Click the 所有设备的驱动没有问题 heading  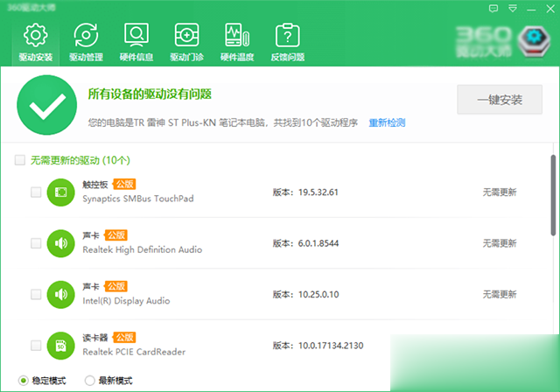pyautogui.click(x=150, y=94)
